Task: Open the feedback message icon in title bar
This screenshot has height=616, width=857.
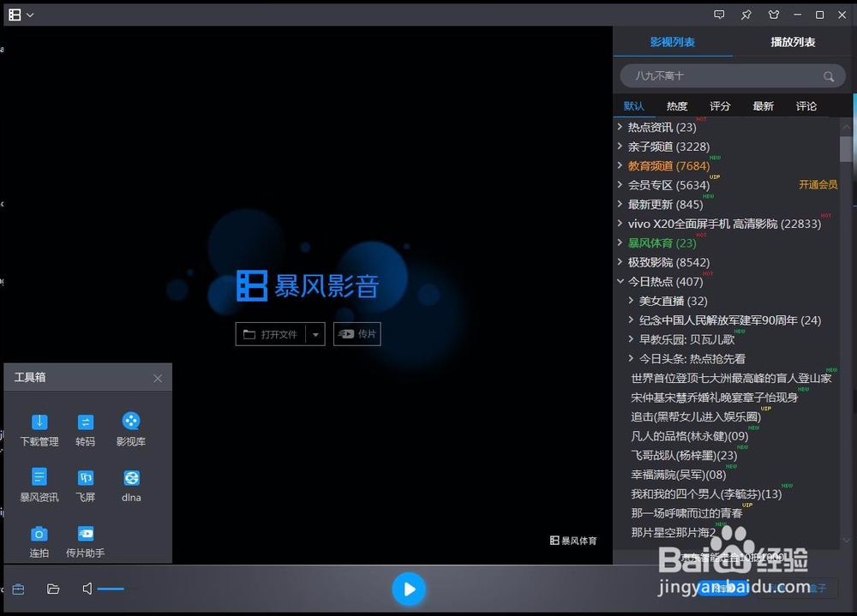Action: coord(719,15)
